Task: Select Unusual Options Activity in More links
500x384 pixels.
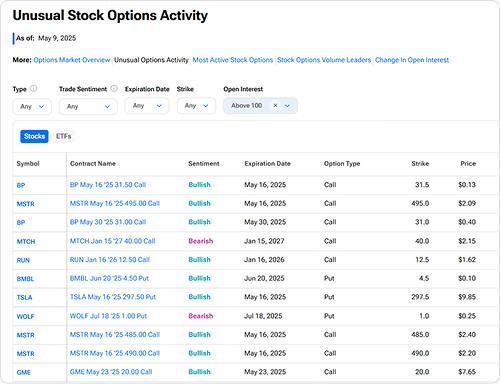Action: pos(151,60)
